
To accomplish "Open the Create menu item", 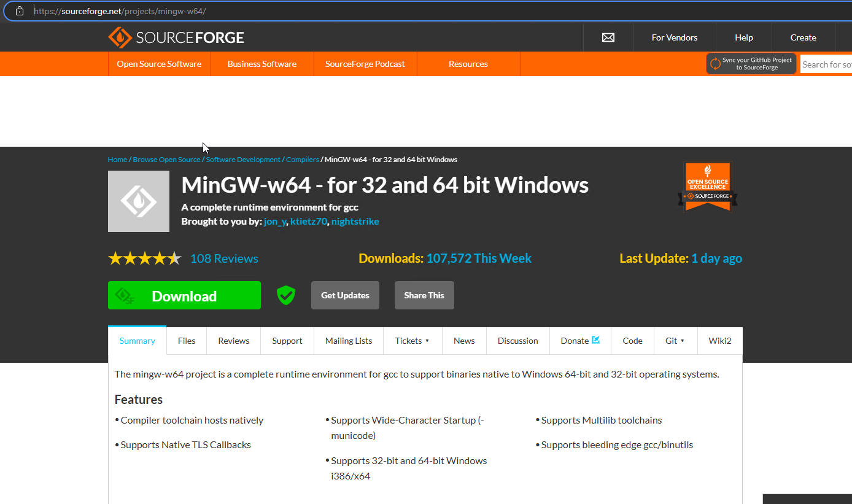I will [x=804, y=37].
